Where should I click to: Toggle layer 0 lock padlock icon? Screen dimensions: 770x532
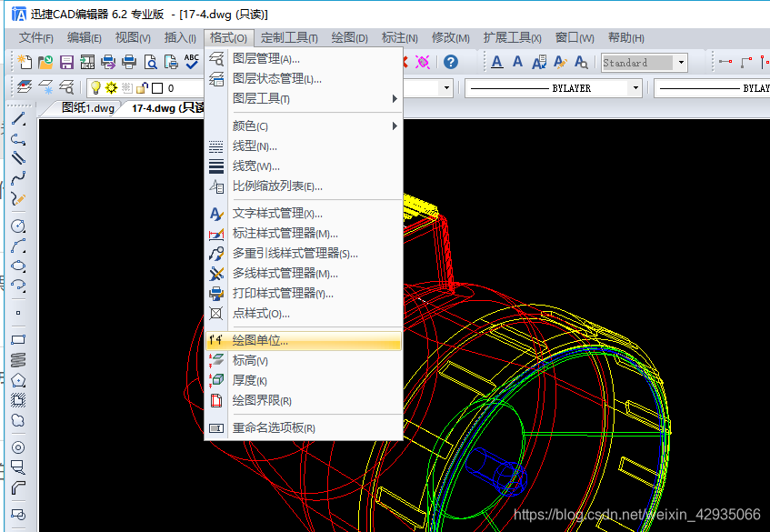[142, 88]
